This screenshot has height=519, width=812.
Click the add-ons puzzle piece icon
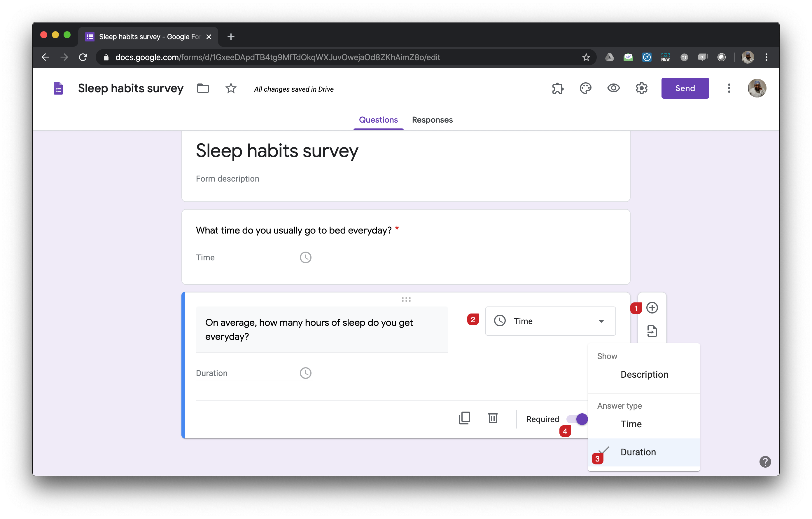pos(557,88)
